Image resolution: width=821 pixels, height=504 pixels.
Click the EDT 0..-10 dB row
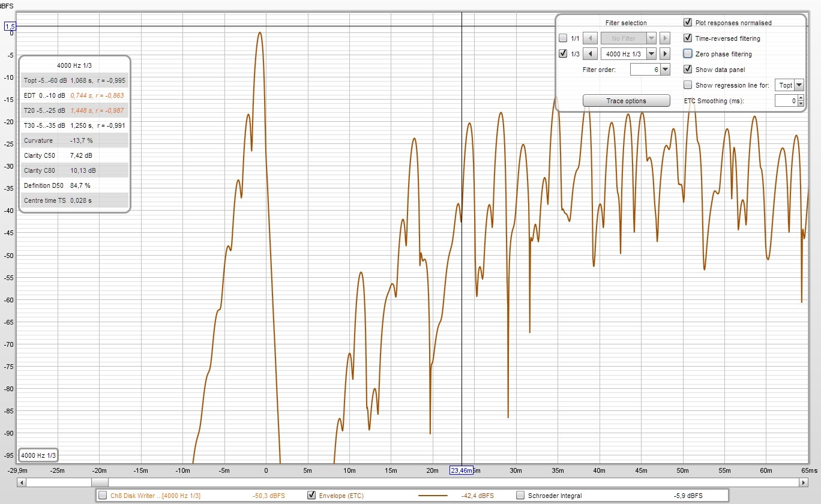74,95
